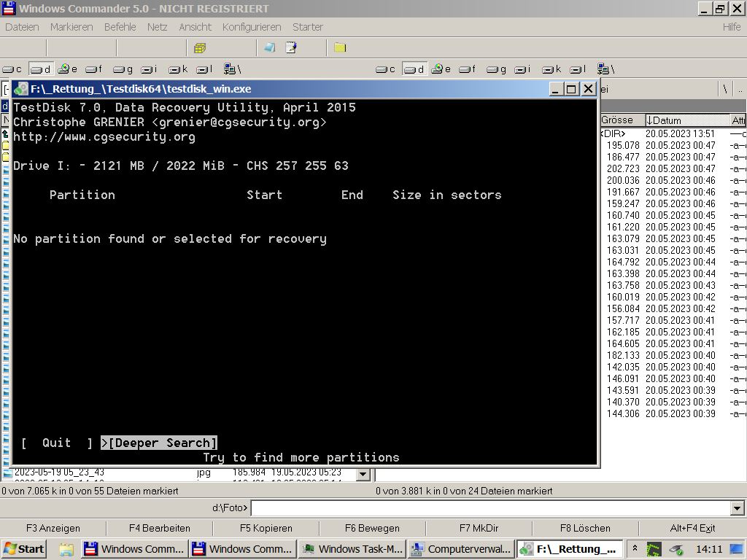Image resolution: width=747 pixels, height=560 pixels.
Task: Open the command line history dropdown
Action: (x=737, y=508)
